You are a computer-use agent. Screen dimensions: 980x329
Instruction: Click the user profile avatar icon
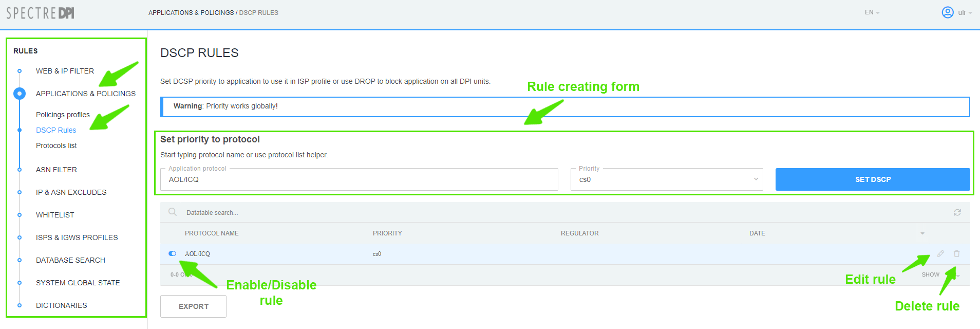click(947, 12)
